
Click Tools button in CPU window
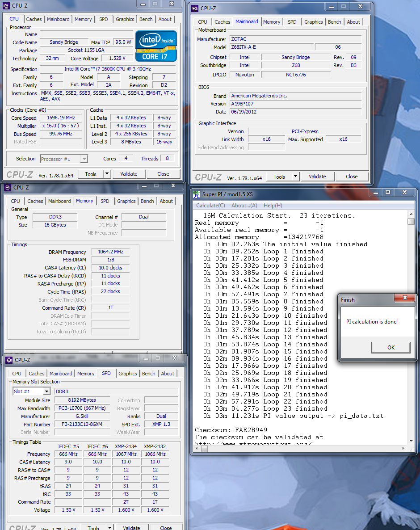click(x=91, y=174)
